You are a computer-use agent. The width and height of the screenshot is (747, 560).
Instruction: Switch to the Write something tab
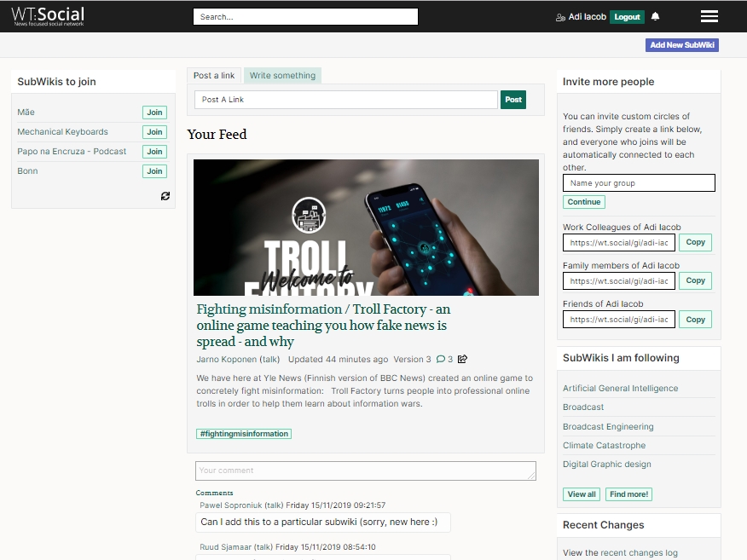282,75
